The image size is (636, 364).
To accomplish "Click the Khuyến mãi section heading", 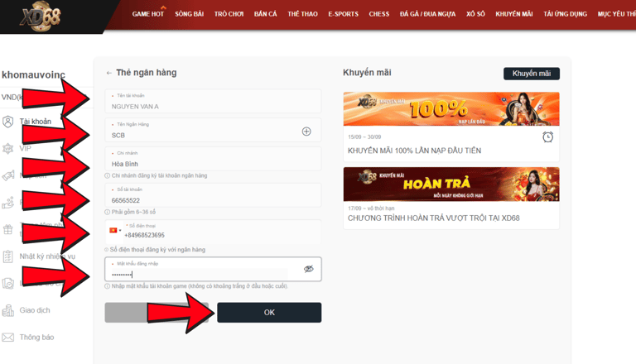I will tap(367, 73).
